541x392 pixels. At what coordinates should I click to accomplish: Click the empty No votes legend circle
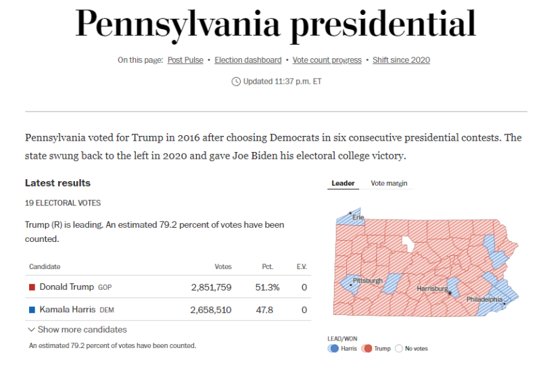click(398, 349)
